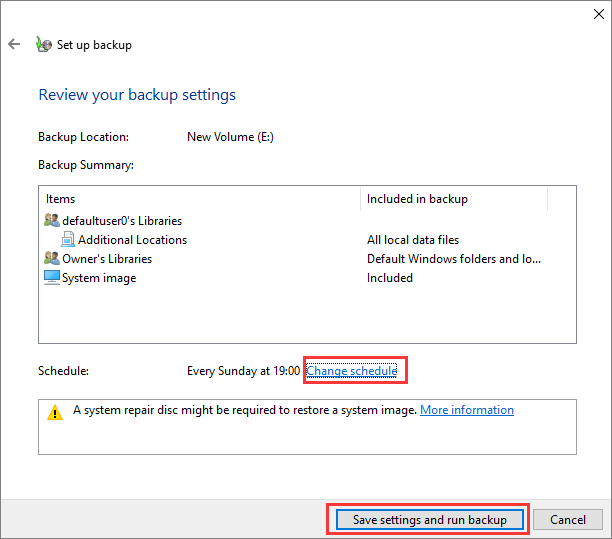Image resolution: width=612 pixels, height=539 pixels.
Task: Open the More information link
Action: [466, 410]
